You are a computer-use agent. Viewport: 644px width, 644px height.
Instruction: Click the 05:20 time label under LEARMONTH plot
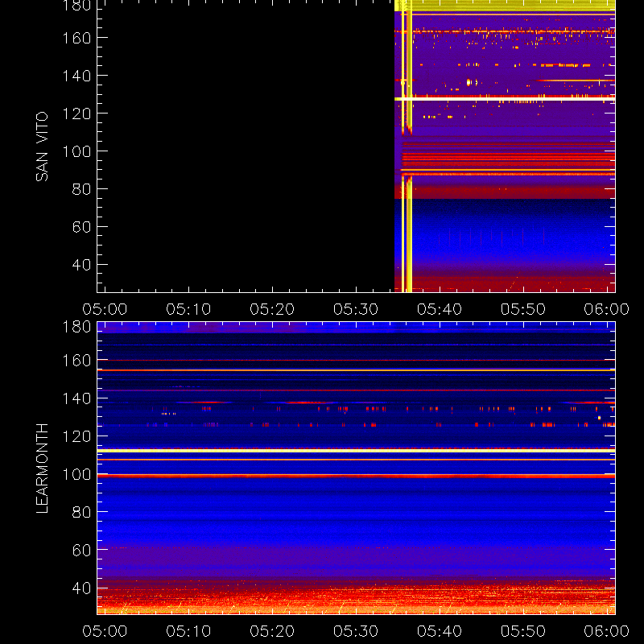click(x=272, y=631)
